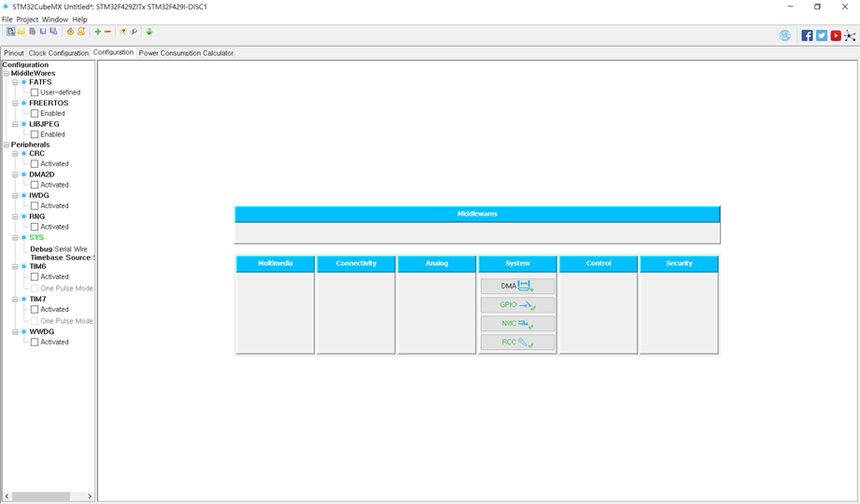Collapse the CRC tree node
The width and height of the screenshot is (860, 504).
(15, 154)
